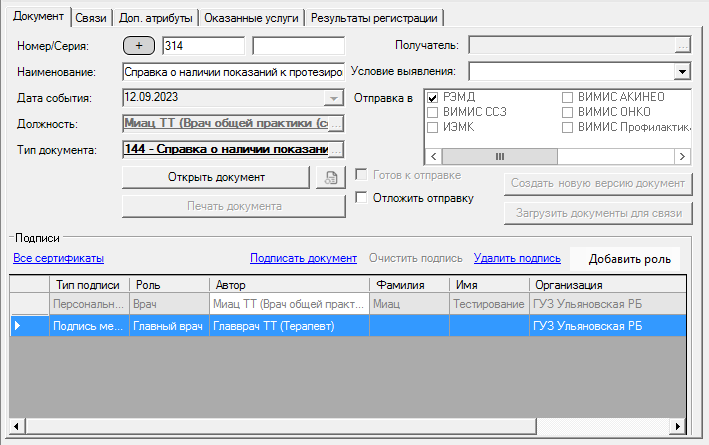Open the Результаты регистрации tab
709x445 pixels.
pos(375,18)
